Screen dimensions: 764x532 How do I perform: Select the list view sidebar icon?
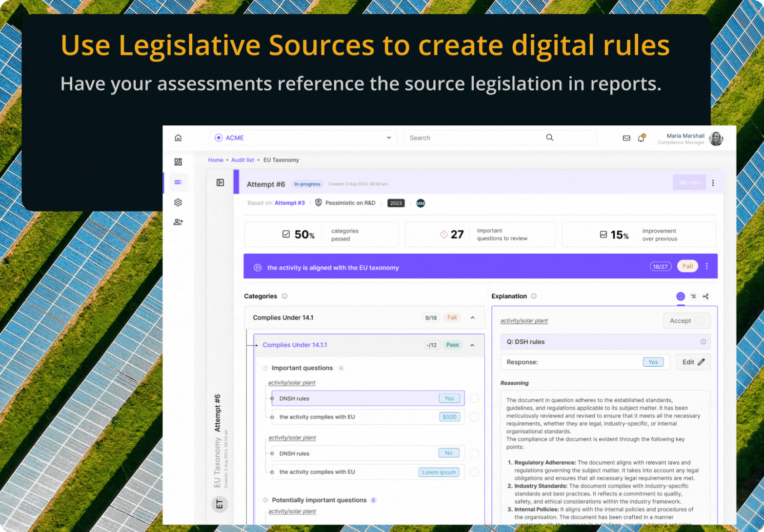(x=178, y=182)
